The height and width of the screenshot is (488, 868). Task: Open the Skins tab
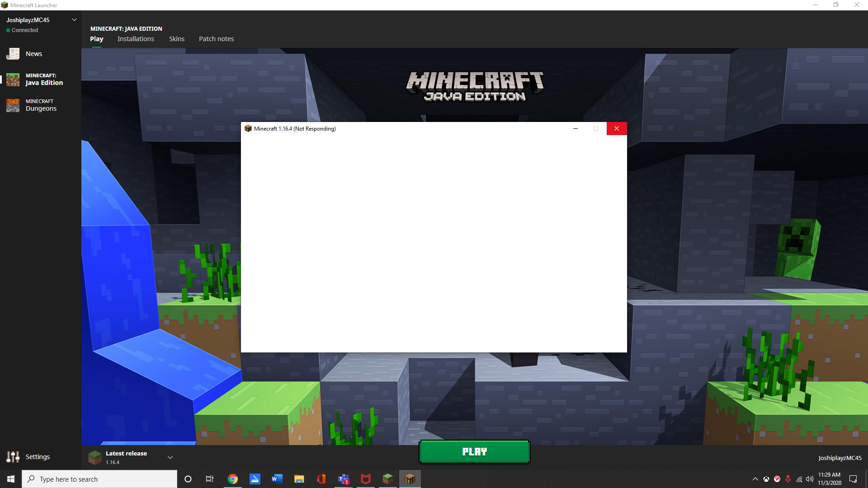[x=176, y=39]
